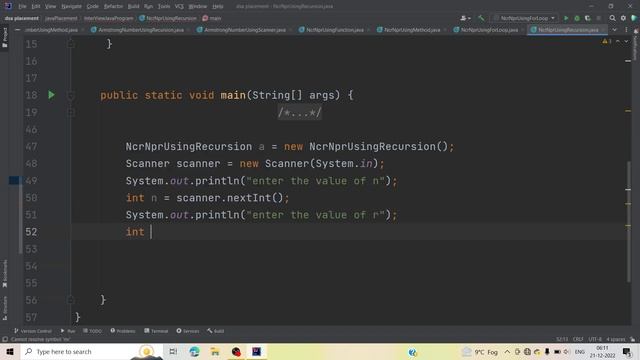Click main method breadcrumb

212,18
